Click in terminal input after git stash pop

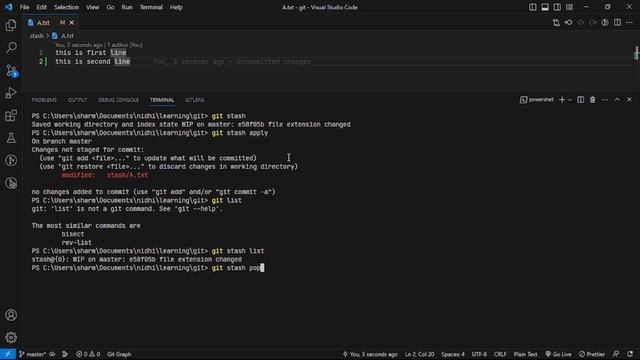(262, 268)
